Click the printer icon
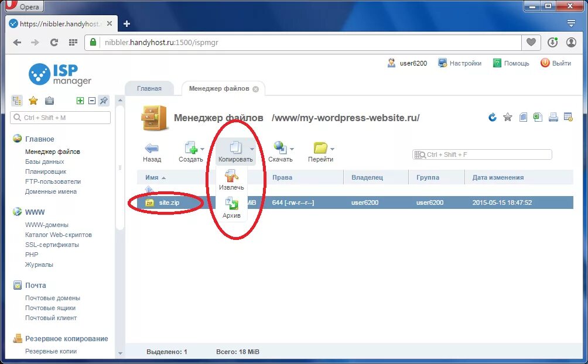The image size is (588, 364). 553,118
